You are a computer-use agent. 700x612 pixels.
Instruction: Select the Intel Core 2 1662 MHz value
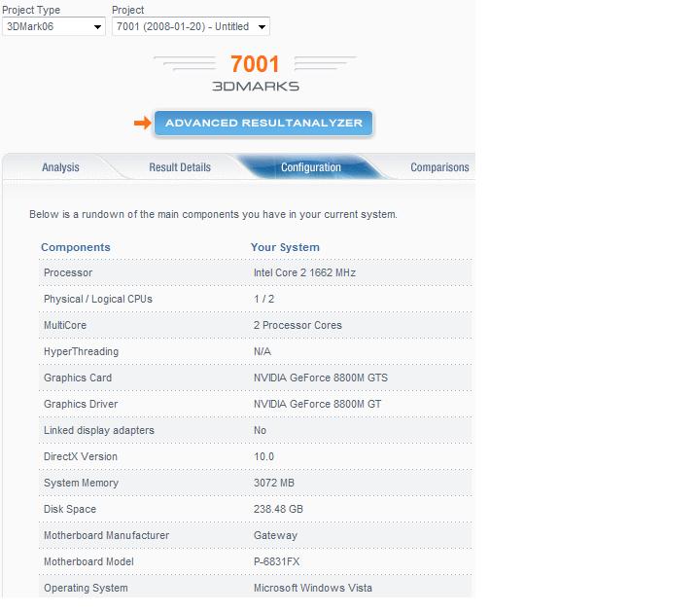point(304,273)
